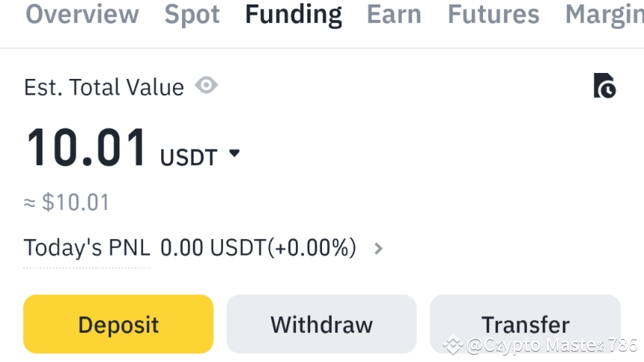Tap the Today's PNL underlined label

(87, 248)
